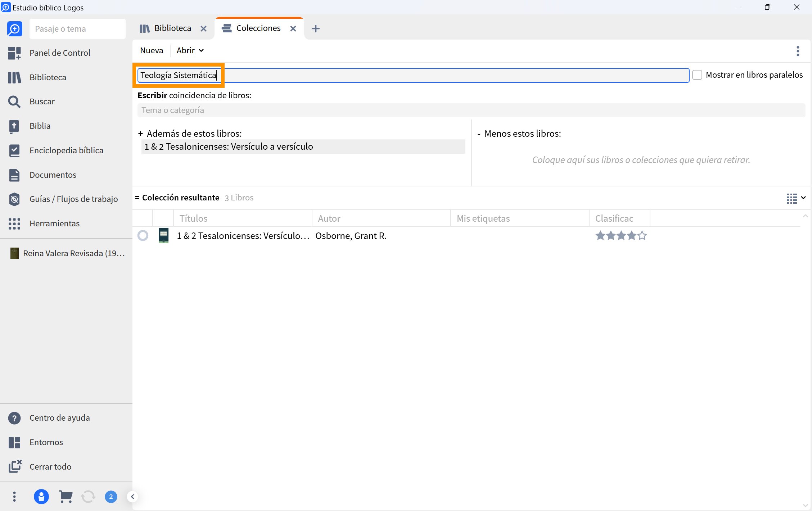The image size is (812, 511).
Task: Set the star rating for the Tesalonicenses book
Action: (621, 236)
